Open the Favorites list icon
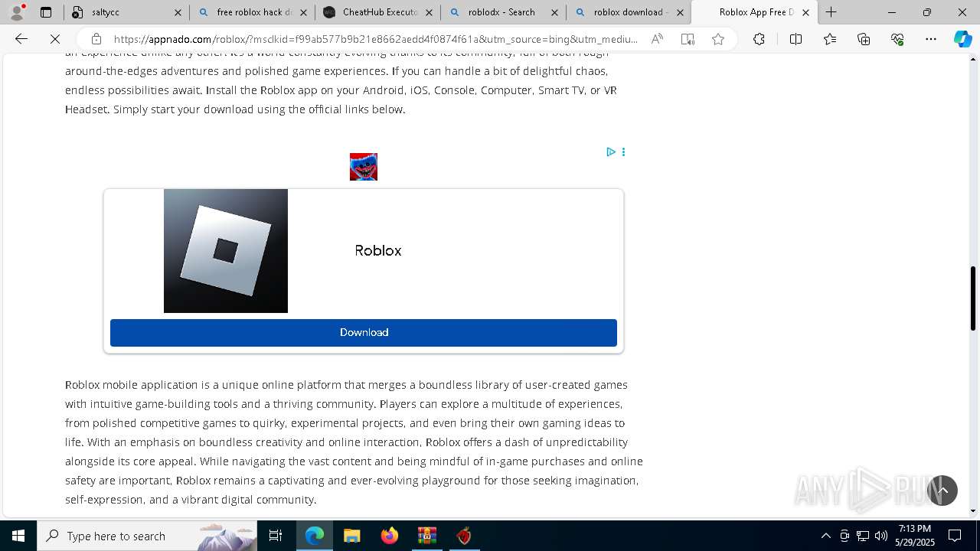 830,39
